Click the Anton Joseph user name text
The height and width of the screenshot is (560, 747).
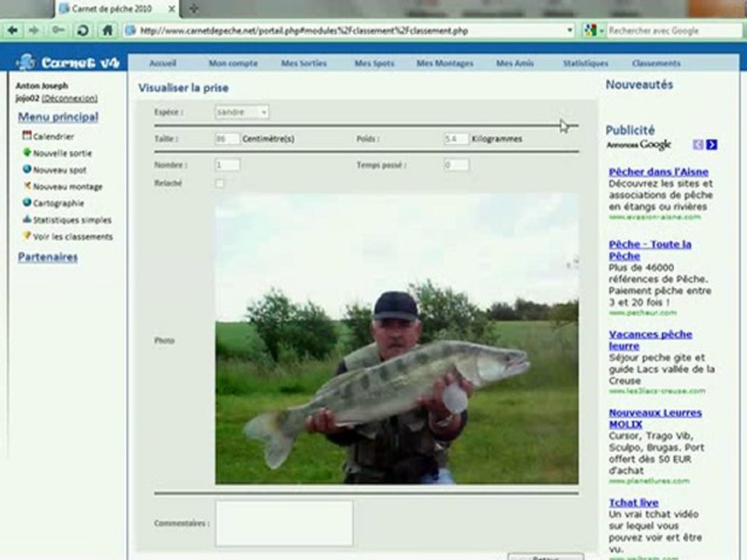click(x=42, y=86)
